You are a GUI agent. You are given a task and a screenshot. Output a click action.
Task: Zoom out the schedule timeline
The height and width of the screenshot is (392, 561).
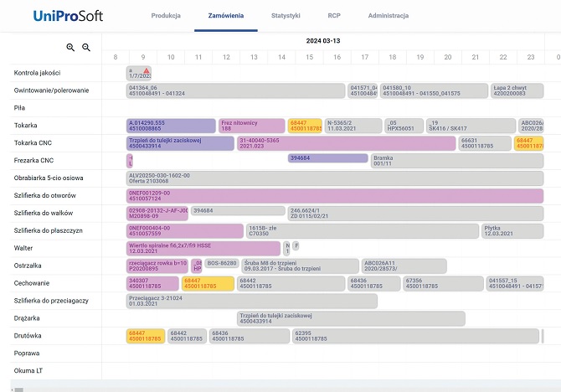point(85,48)
